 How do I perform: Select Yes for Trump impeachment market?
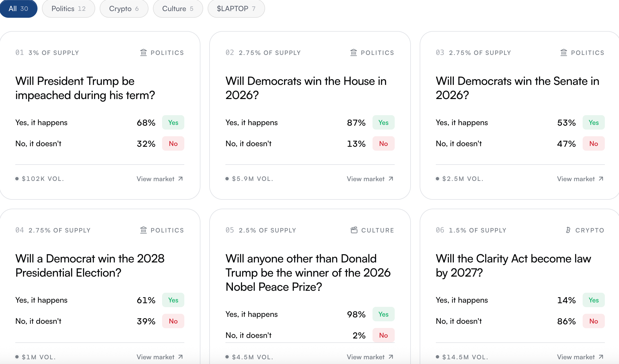(173, 122)
